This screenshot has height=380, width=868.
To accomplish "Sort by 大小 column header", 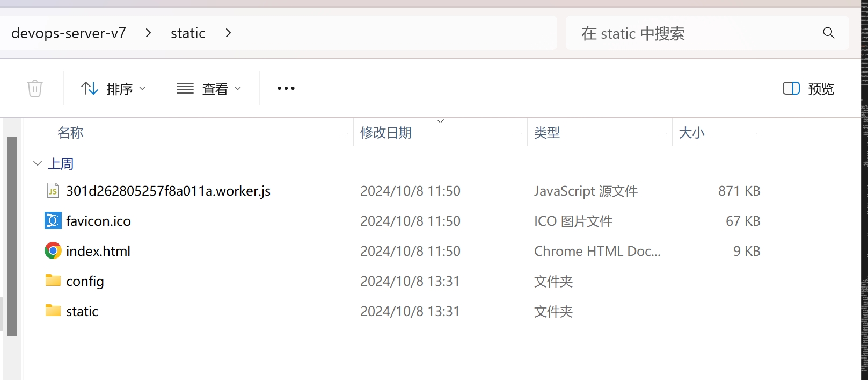I will (691, 133).
